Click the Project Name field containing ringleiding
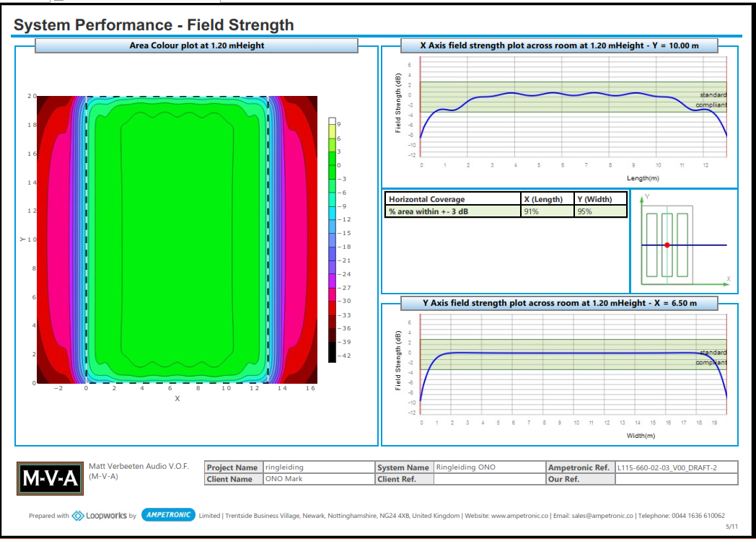Screen dimensions: 756x541 [317, 467]
